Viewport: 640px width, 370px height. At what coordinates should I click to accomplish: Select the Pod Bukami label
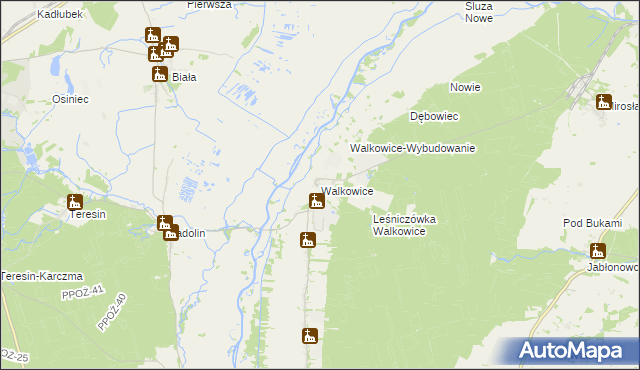593,223
